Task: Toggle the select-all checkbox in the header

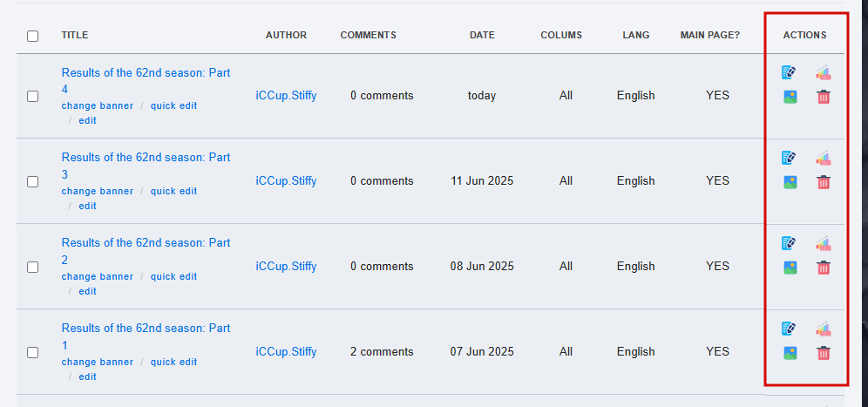Action: click(x=32, y=36)
